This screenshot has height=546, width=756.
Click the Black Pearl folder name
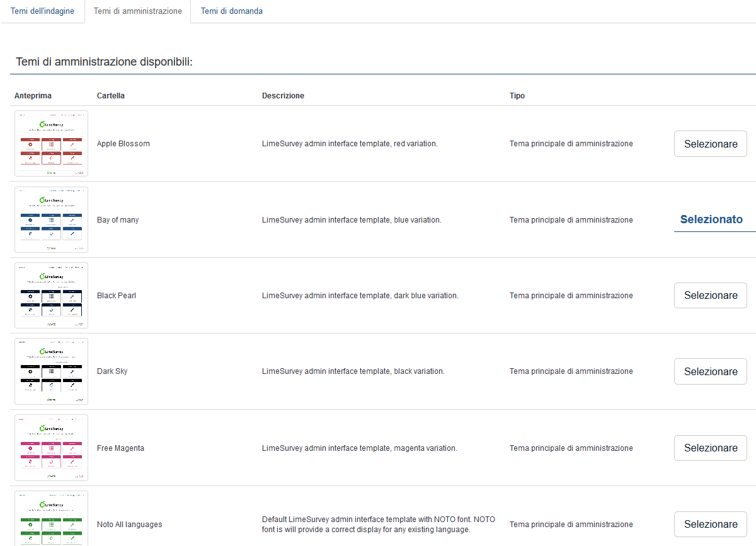(x=117, y=296)
